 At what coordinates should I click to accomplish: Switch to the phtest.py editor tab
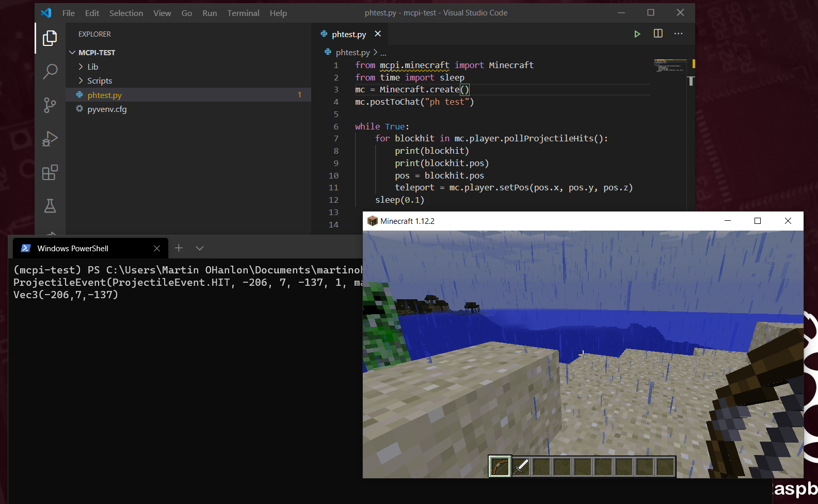[349, 34]
